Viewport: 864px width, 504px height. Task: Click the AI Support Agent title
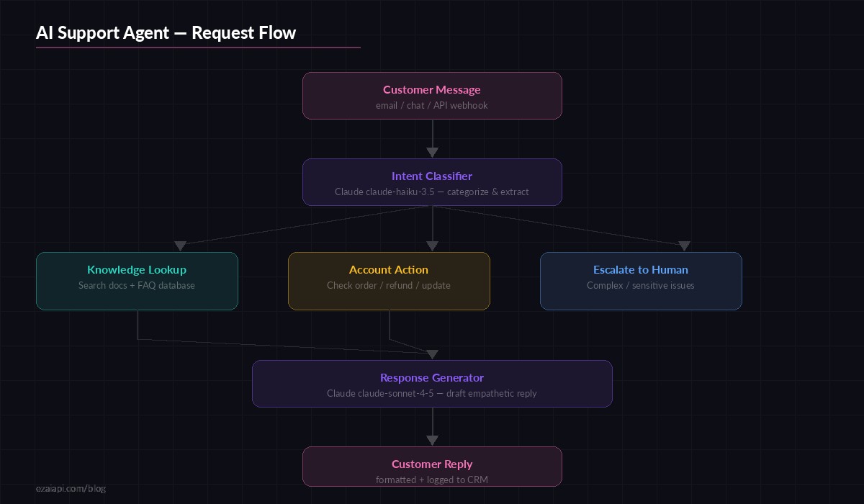pyautogui.click(x=166, y=32)
